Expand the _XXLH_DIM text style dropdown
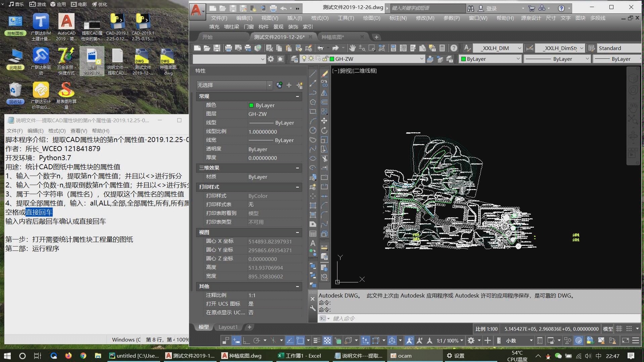This screenshot has height=362, width=644. [519, 48]
